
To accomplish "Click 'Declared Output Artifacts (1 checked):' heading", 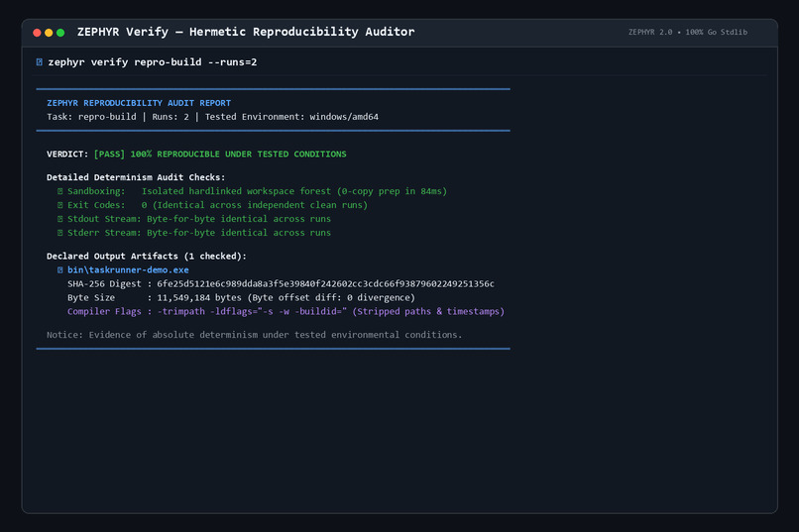I will [x=147, y=256].
